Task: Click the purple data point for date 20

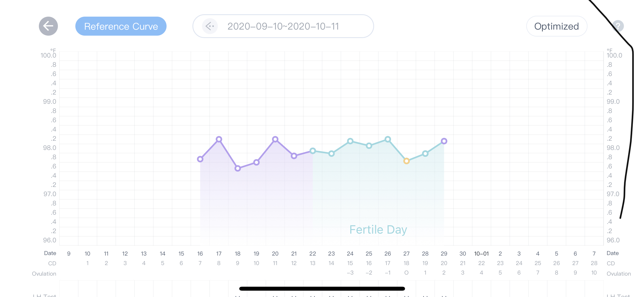Action: click(275, 139)
